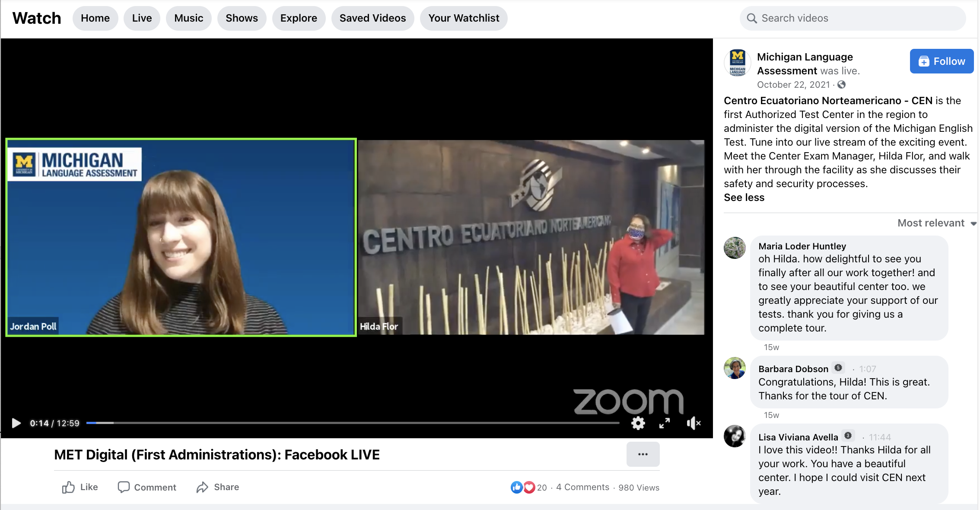Screen dimensions: 980x510
Task: Open Barbara Dobson's avatar
Action: click(x=735, y=368)
